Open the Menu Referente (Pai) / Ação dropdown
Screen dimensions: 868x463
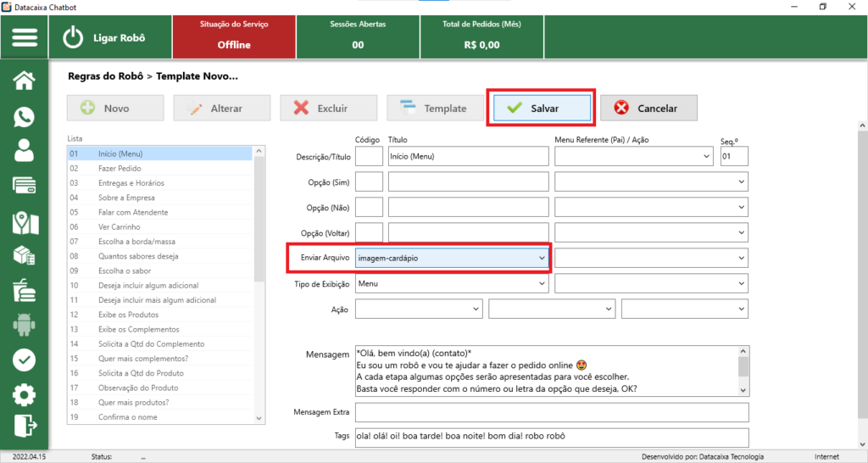click(x=706, y=157)
